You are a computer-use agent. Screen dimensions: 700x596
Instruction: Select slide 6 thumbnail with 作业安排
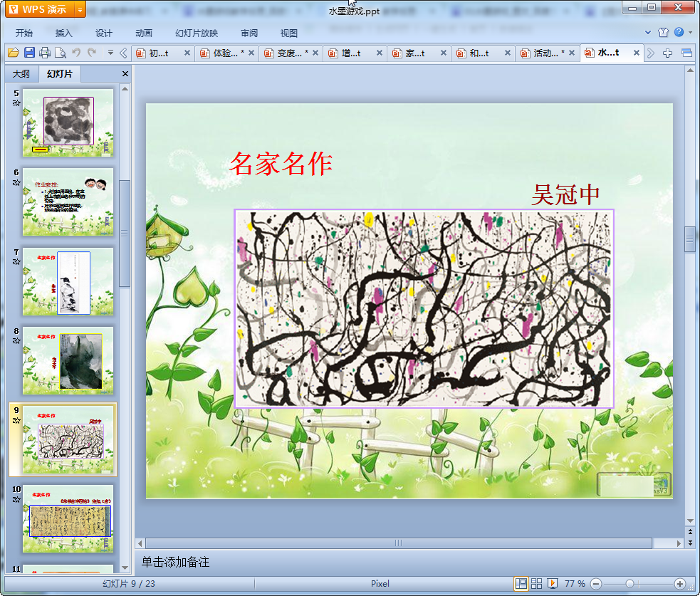pyautogui.click(x=68, y=202)
